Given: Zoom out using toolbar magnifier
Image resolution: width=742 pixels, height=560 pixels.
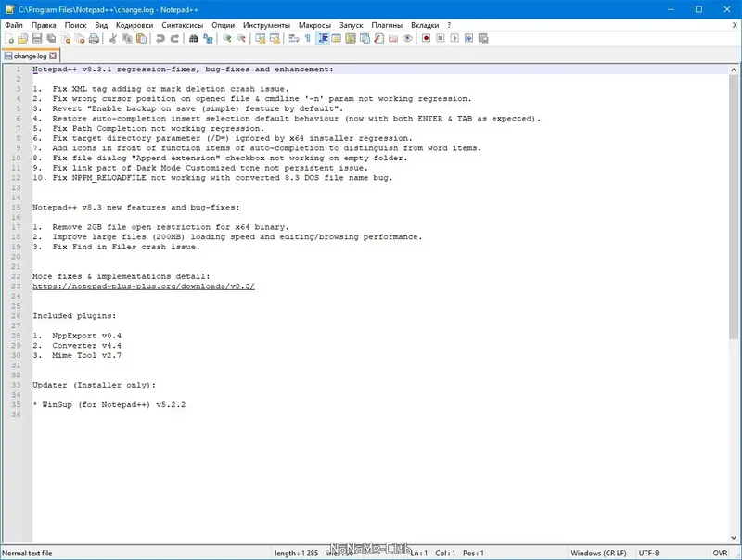Looking at the screenshot, I should pos(241,39).
